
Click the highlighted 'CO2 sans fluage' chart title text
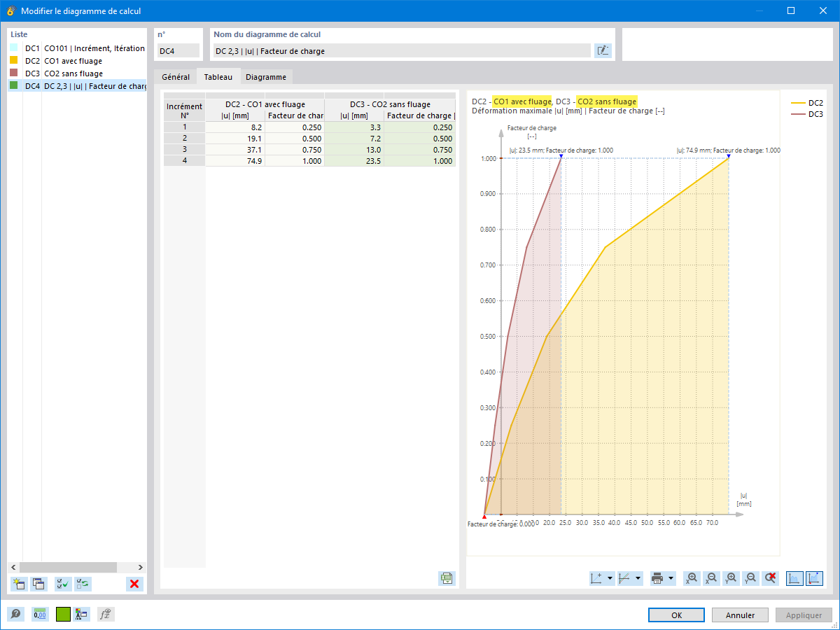[607, 101]
